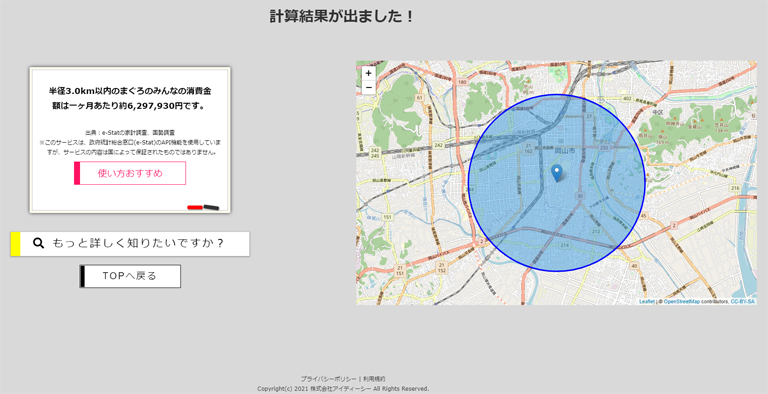Click the route 402 badge on the map
768x394 pixels.
627,98
